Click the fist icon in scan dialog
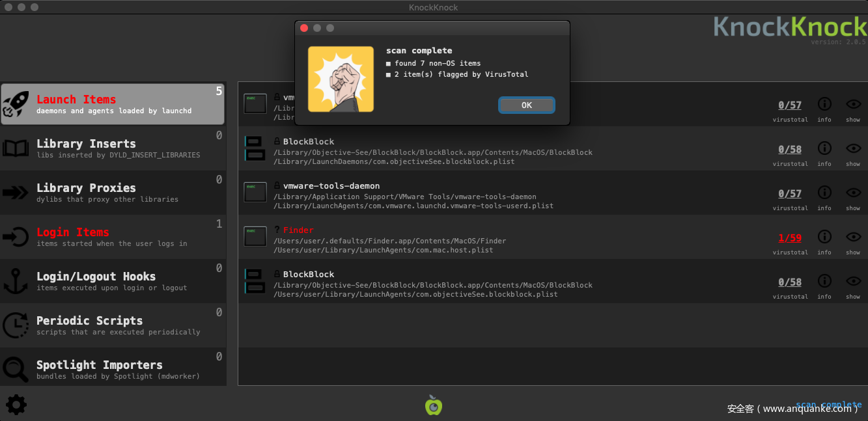This screenshot has height=421, width=868. point(341,79)
